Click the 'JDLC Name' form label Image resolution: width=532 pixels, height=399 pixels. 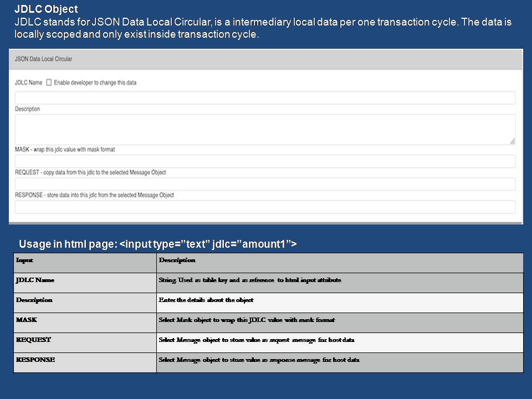coord(28,83)
